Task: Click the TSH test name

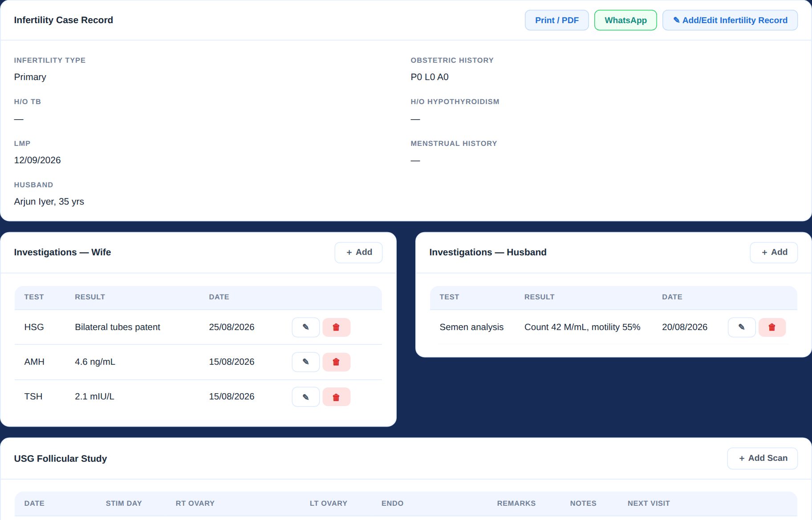Action: click(33, 396)
